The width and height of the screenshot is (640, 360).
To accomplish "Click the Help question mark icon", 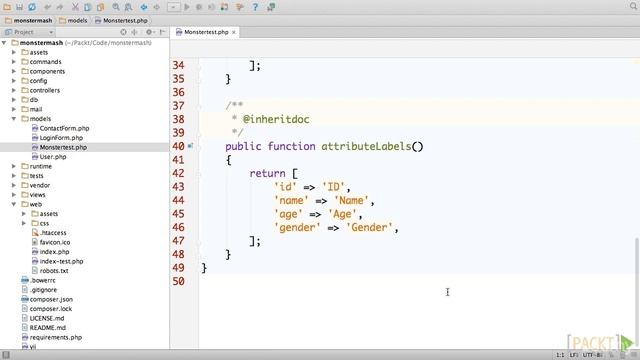I will pos(255,7).
